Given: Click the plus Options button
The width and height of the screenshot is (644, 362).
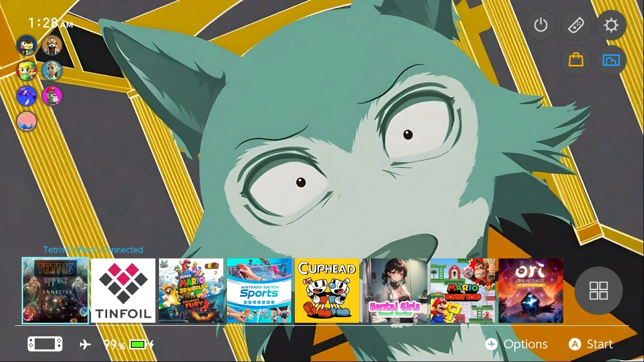Looking at the screenshot, I should (x=516, y=344).
